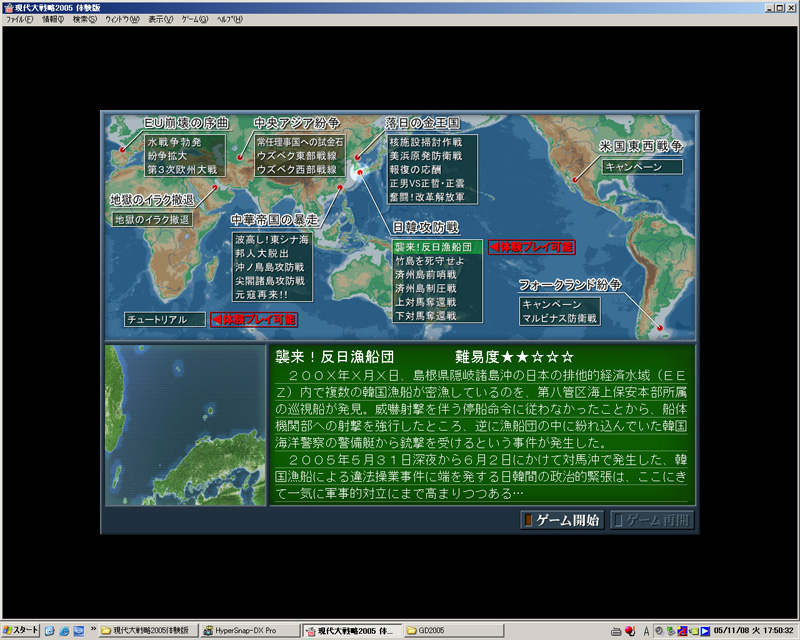The width and height of the screenshot is (800, 640).
Task: Click the system tray clock
Action: click(754, 631)
